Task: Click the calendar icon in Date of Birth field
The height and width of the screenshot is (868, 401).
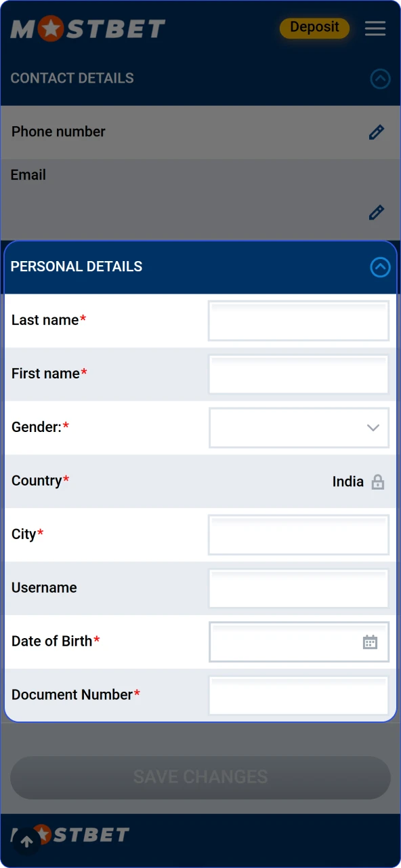Action: pos(370,642)
